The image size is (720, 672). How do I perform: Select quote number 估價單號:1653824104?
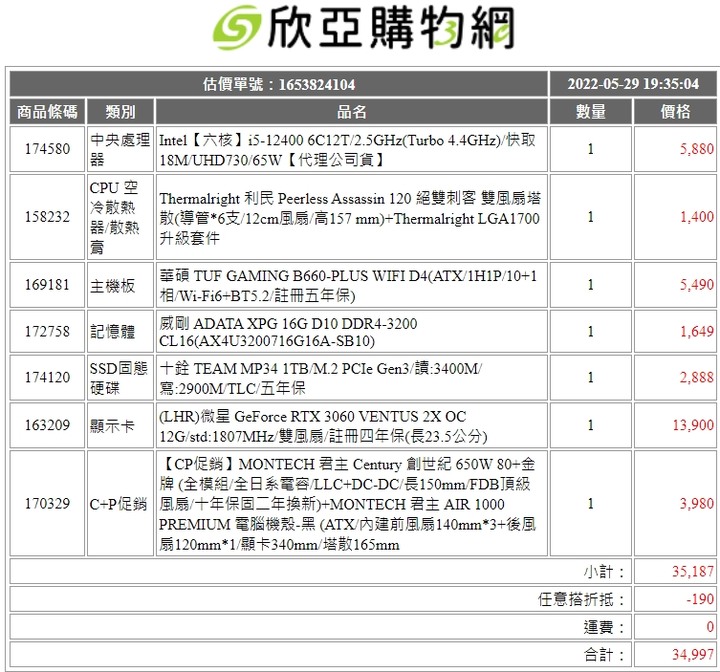pos(279,85)
